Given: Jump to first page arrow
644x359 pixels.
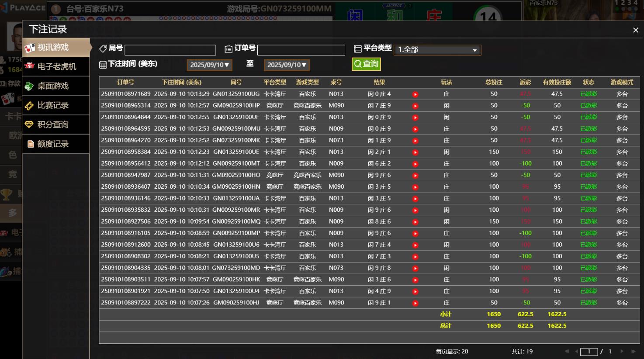Looking at the screenshot, I should click(x=567, y=351).
